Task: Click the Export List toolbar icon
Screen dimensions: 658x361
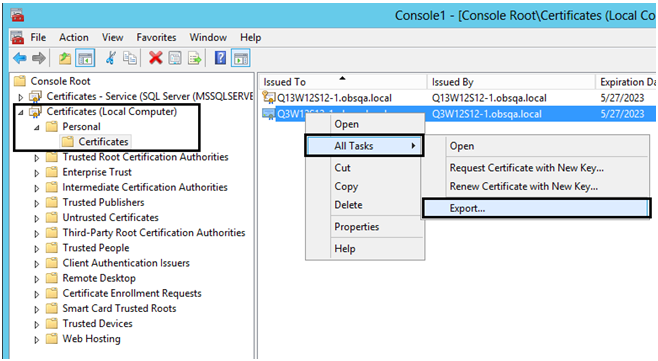Action: pyautogui.click(x=195, y=58)
